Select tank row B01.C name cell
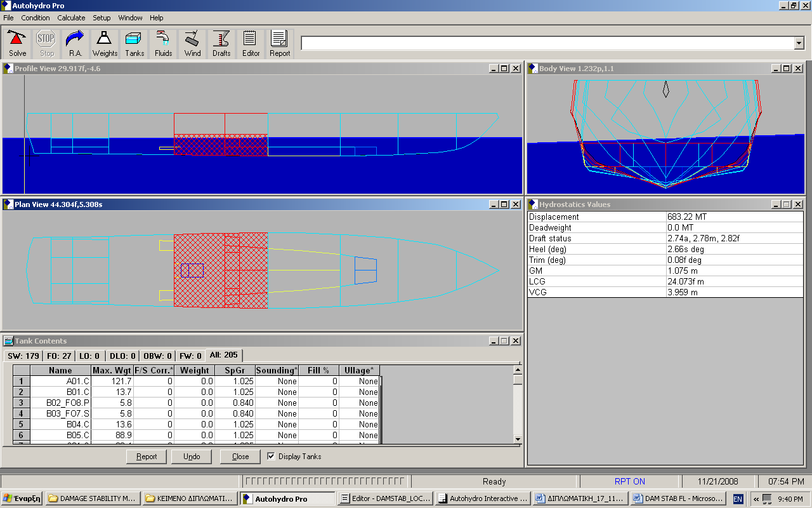The height and width of the screenshot is (508, 812). pos(61,392)
